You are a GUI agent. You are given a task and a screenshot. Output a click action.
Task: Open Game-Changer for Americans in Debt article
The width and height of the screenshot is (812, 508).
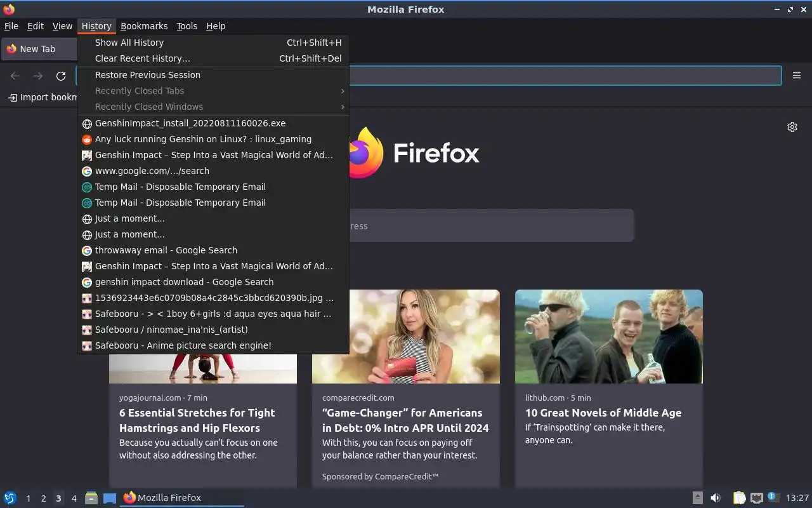click(x=405, y=420)
